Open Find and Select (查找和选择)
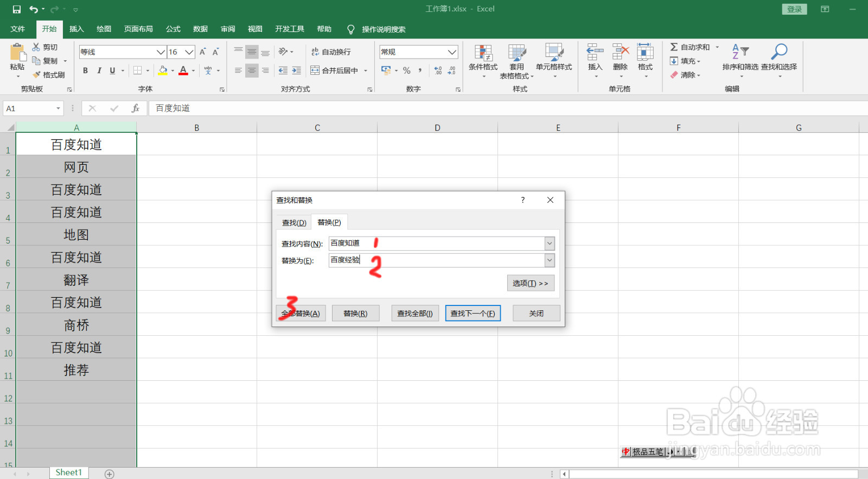This screenshot has height=479, width=868. pyautogui.click(x=779, y=60)
